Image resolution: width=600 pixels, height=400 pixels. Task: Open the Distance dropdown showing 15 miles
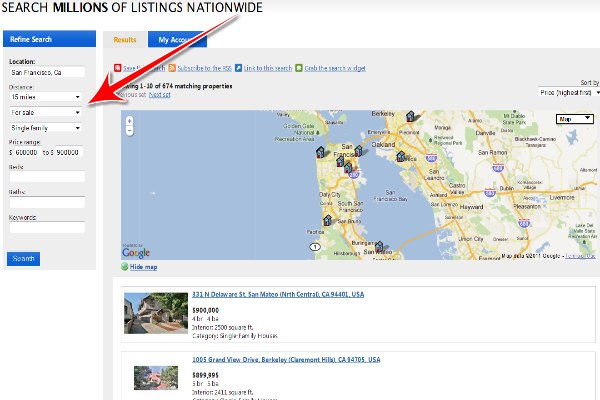46,97
